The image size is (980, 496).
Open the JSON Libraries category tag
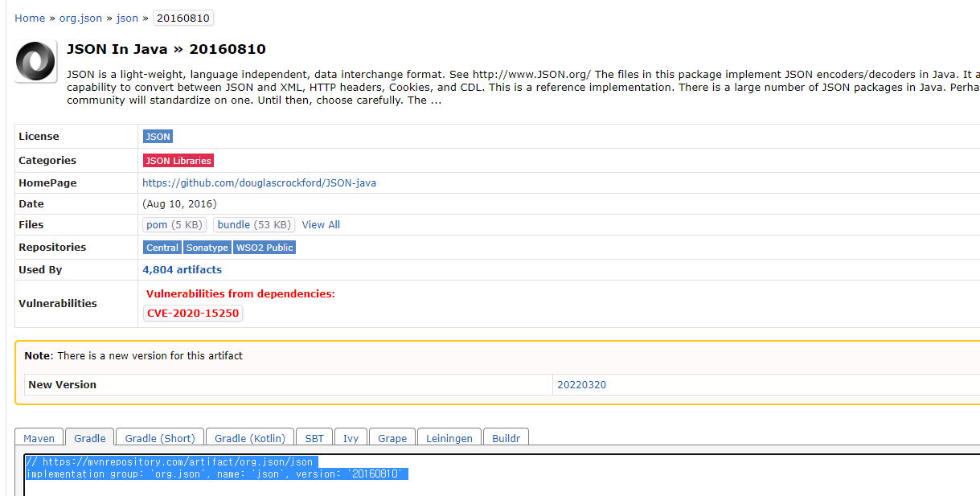coord(178,161)
